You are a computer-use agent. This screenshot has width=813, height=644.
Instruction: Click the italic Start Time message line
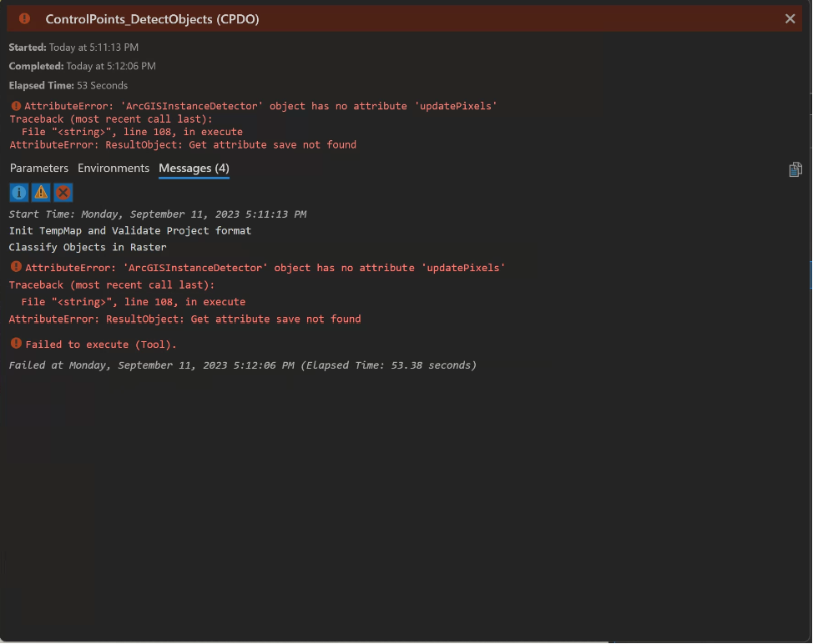[x=158, y=214]
